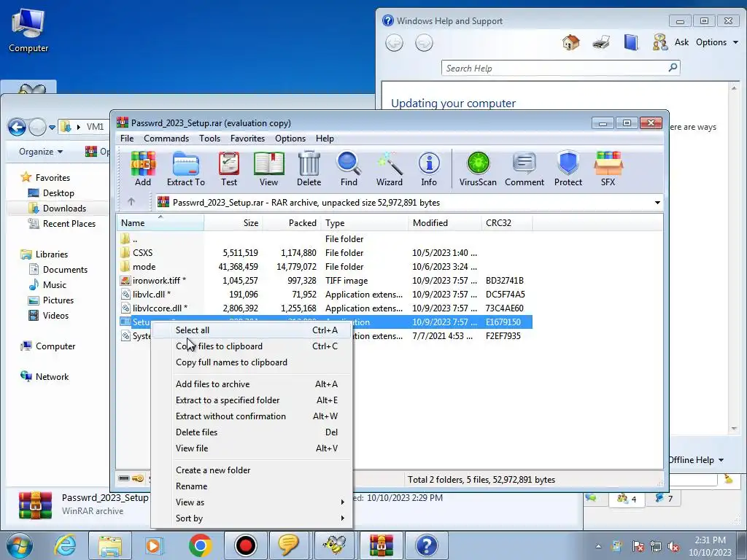Click the Home icon in Help and Support
The height and width of the screenshot is (560, 747).
(570, 42)
